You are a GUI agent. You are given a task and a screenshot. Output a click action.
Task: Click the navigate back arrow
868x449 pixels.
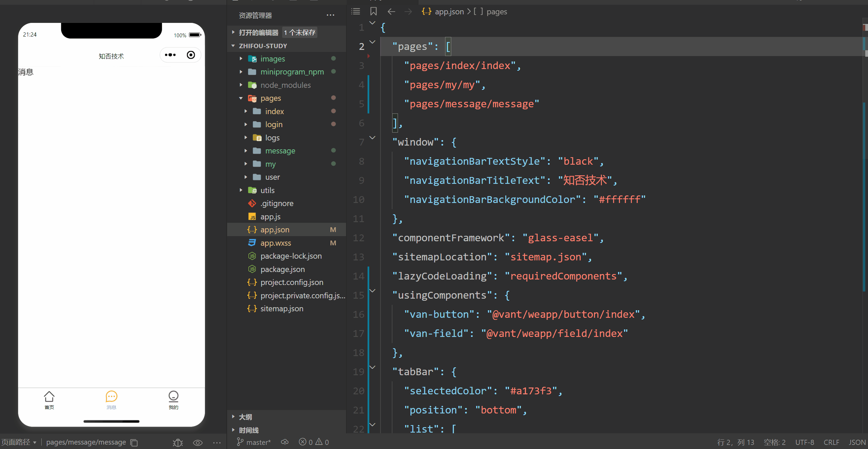coord(391,12)
